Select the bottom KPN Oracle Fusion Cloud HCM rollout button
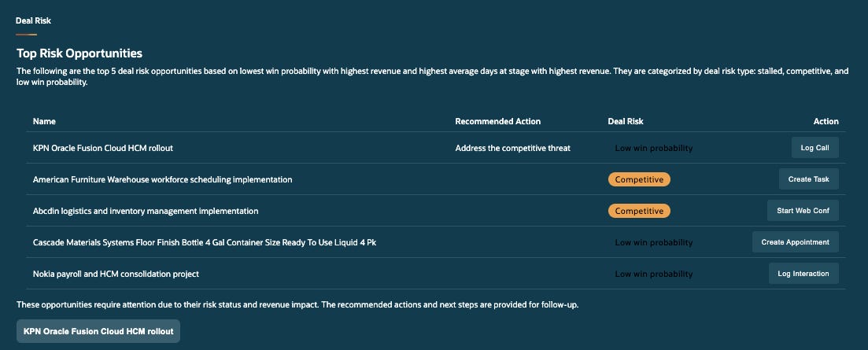Viewport: 868px width, 350px height. click(x=98, y=331)
